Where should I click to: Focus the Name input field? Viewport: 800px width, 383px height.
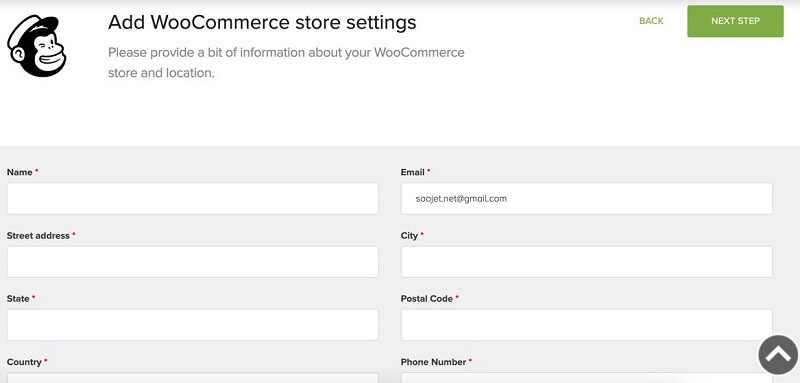click(193, 198)
